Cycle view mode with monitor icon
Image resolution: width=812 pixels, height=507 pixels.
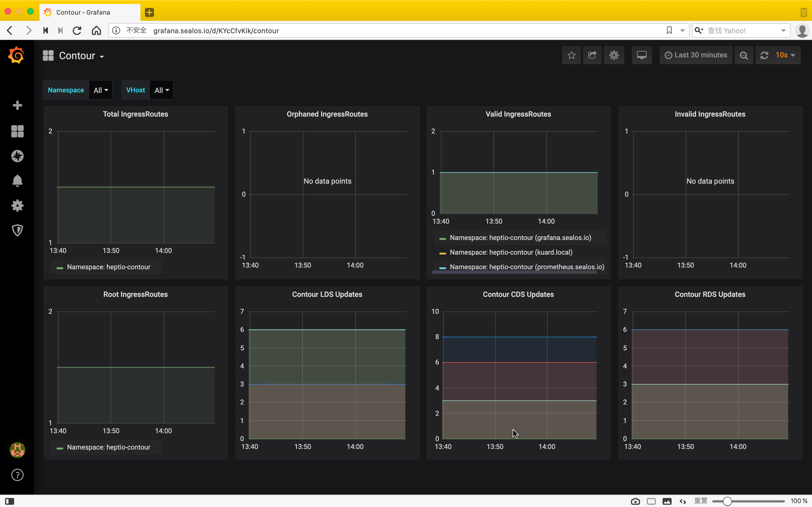[641, 55]
